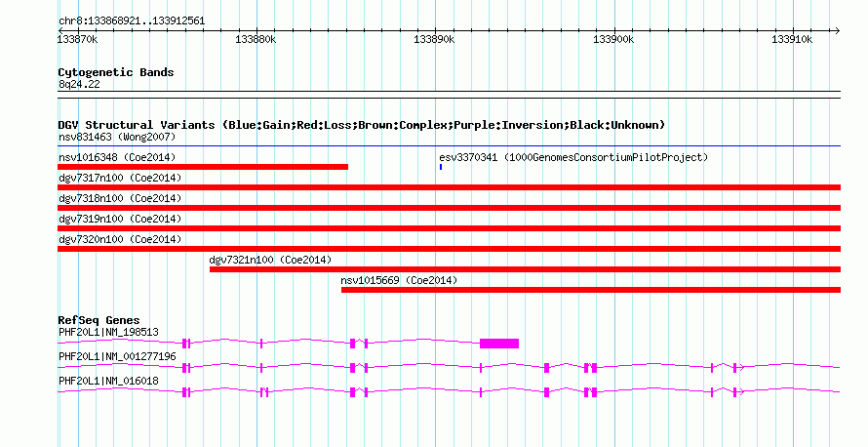Click the red nsv1016348 loss bar
The image size is (868, 447).
203,167
